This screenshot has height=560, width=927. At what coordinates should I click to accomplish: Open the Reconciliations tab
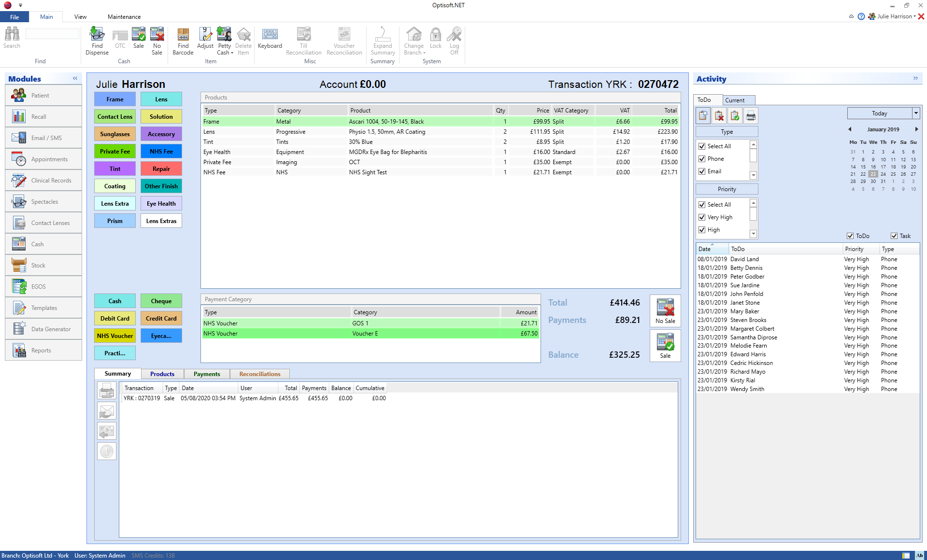259,374
